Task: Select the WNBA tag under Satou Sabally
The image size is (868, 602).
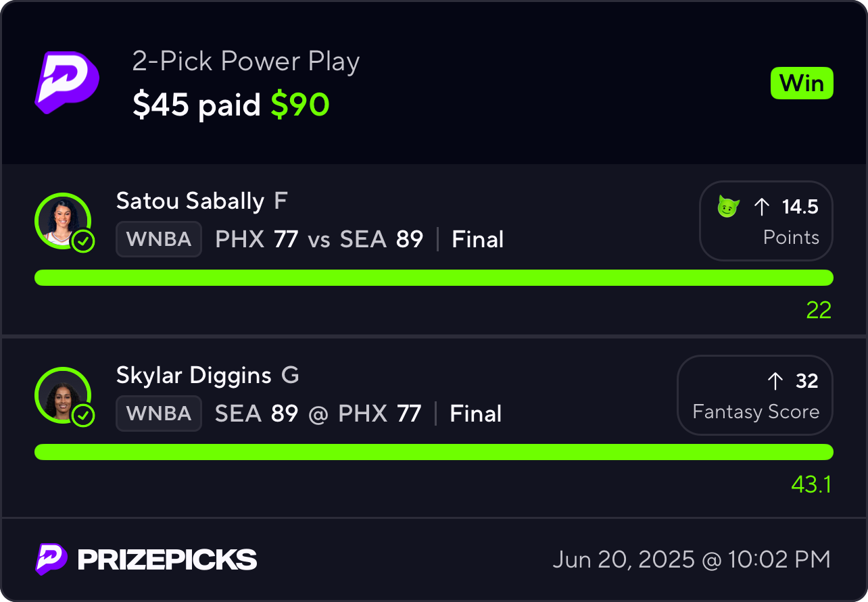Action: click(x=159, y=239)
